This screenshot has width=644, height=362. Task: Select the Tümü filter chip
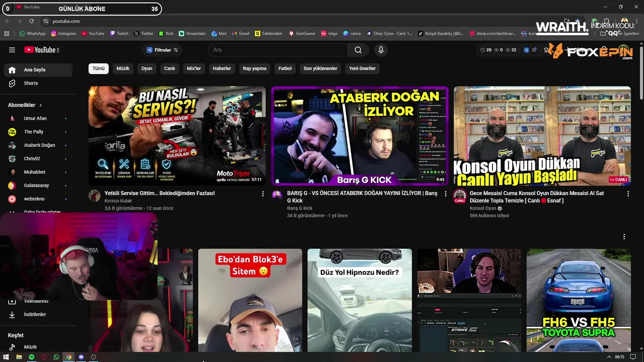(99, 68)
